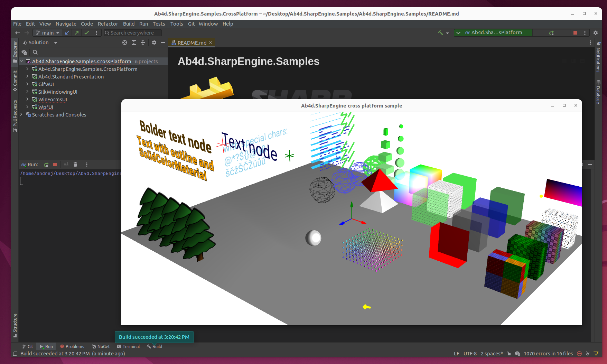Screen dimensions: 607x364
Task: Click the green hammer Build icon
Action: (440, 33)
